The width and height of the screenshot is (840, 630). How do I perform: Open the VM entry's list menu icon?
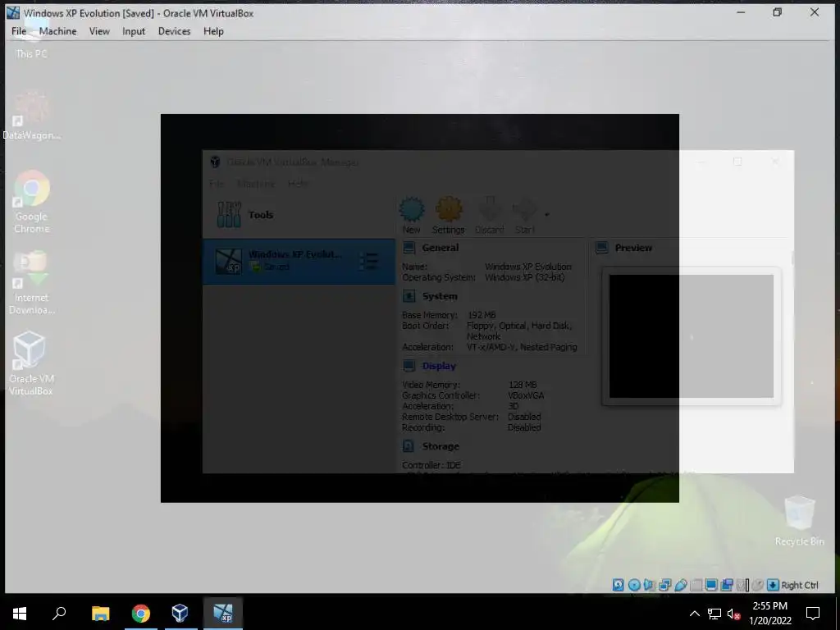tap(368, 261)
